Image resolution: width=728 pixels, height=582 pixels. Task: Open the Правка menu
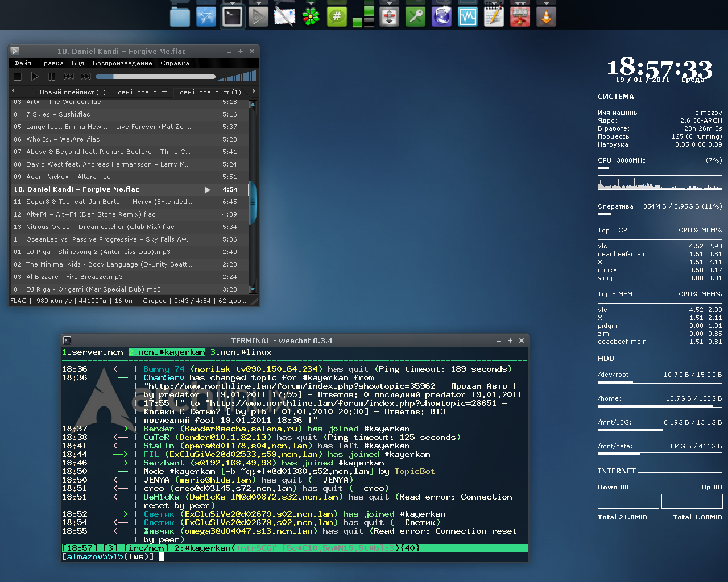click(x=51, y=63)
